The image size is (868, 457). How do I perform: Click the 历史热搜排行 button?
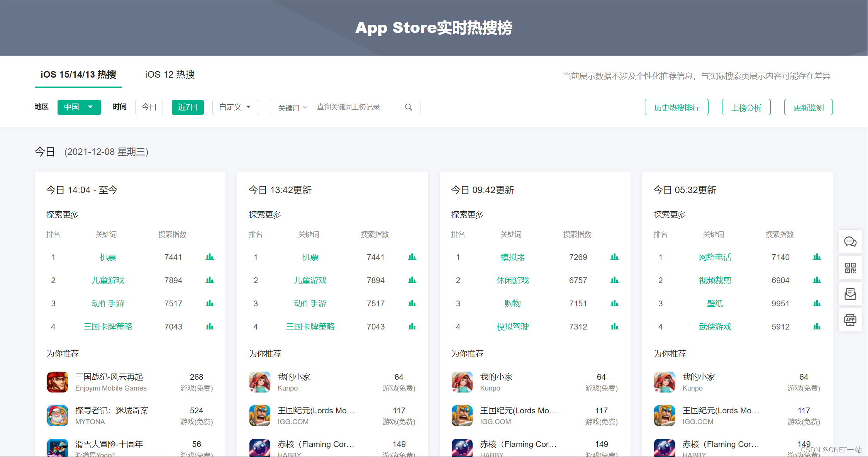click(676, 107)
